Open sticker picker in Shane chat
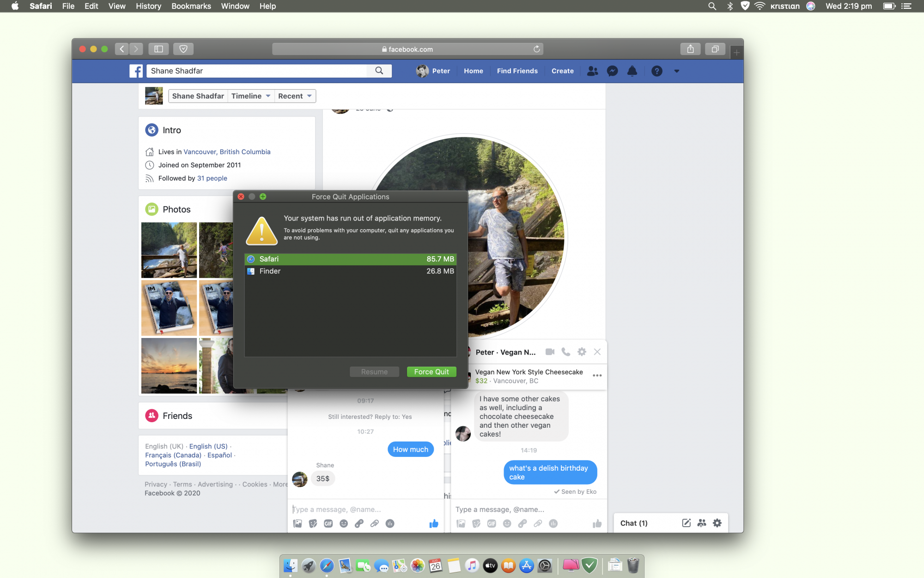Viewport: 924px width, 578px height. (313, 523)
